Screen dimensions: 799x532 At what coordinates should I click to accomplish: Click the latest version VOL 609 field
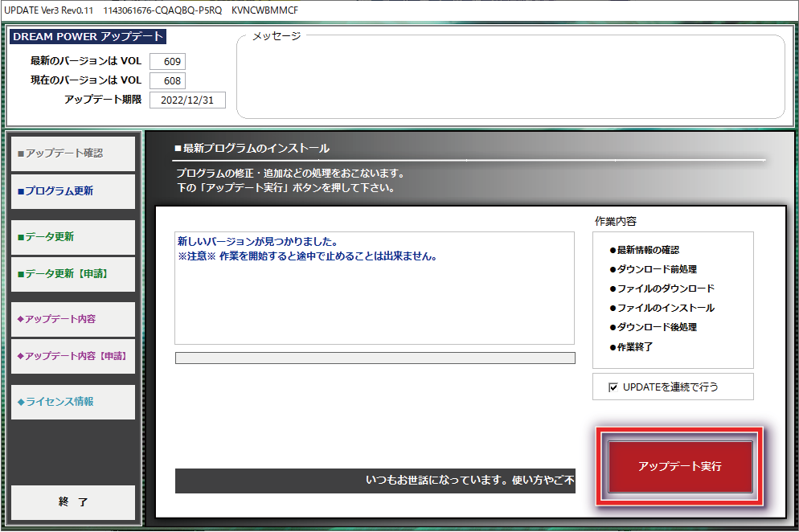(167, 62)
